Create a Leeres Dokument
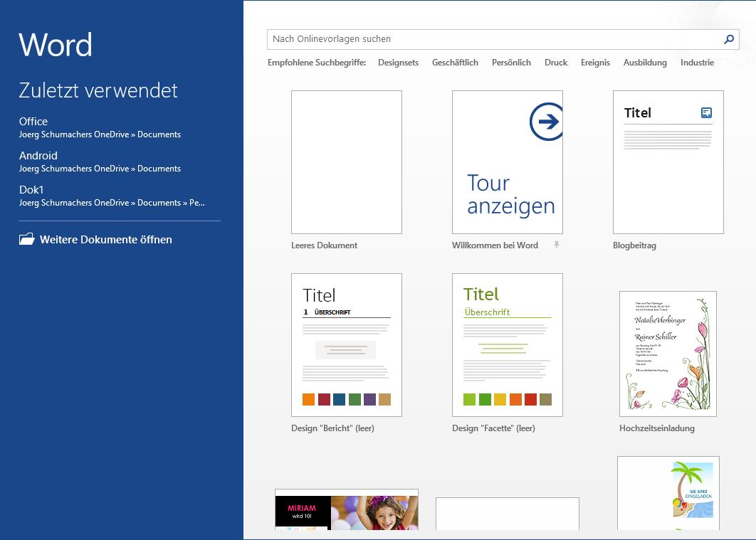The height and width of the screenshot is (540, 756). [x=347, y=162]
